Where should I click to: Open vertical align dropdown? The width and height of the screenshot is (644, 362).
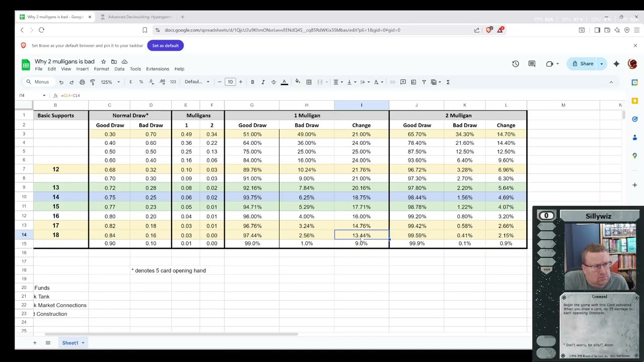coord(351,82)
